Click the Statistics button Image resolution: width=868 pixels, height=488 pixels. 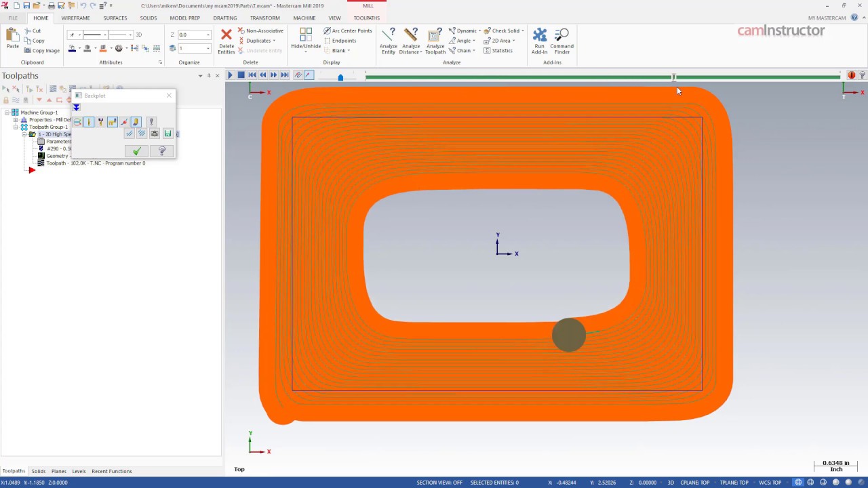[498, 50]
